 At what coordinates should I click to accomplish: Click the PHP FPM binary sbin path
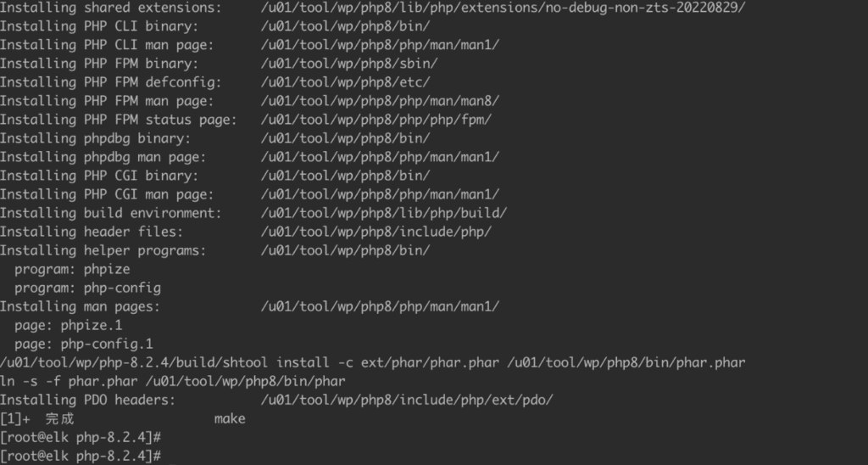[349, 64]
